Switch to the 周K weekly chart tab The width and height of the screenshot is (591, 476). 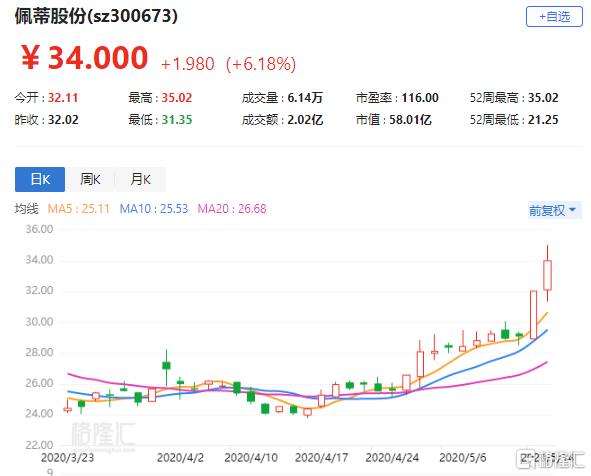coord(90,179)
